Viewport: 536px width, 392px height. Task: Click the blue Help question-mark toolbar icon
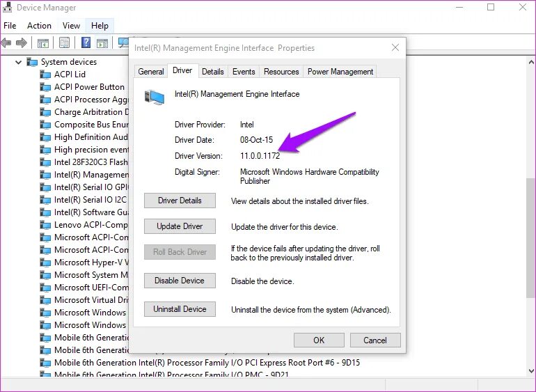[86, 42]
